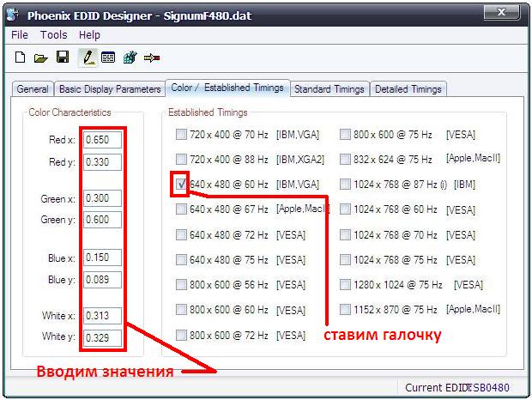Click the New file toolbar icon
This screenshot has height=400, width=532.
[x=20, y=58]
